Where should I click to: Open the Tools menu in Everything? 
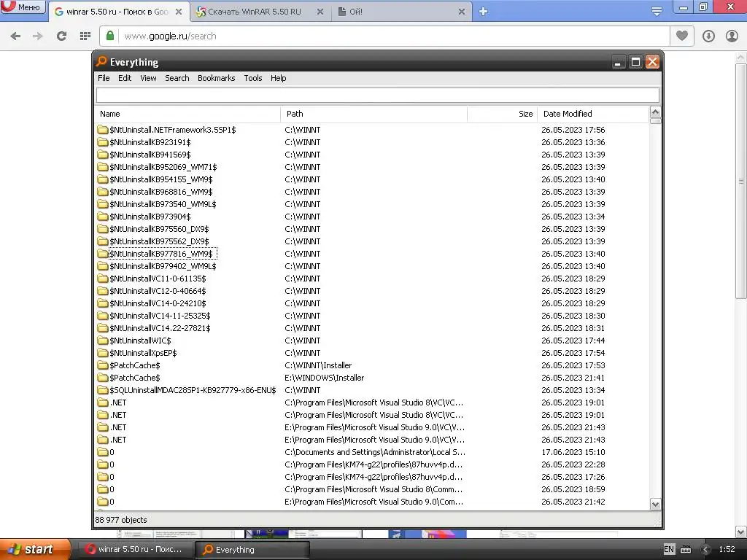click(253, 78)
